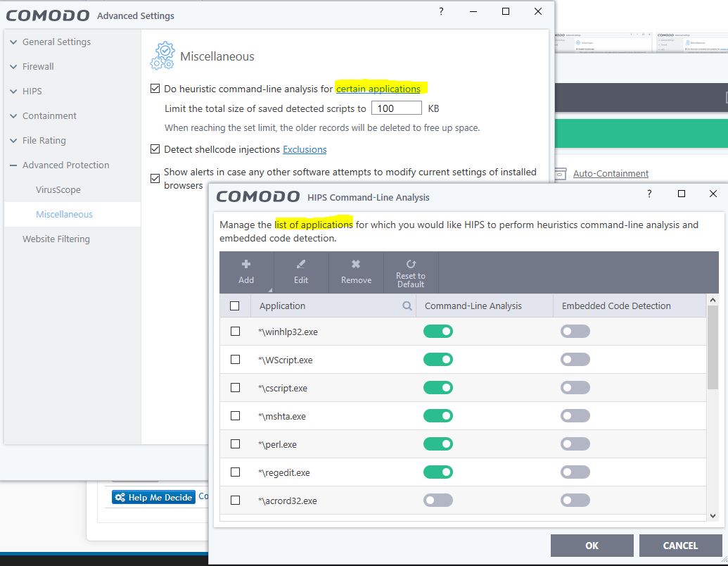The width and height of the screenshot is (728, 566).
Task: Click Reset to Default toolbar button
Action: click(x=411, y=272)
